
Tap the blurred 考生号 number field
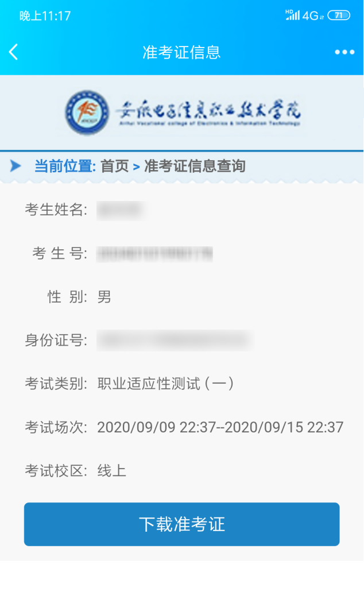tap(154, 254)
